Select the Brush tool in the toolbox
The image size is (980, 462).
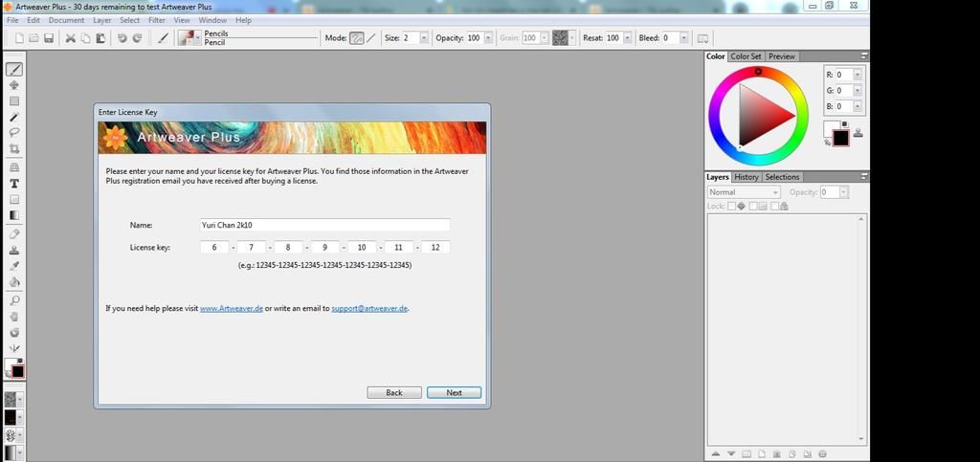pos(13,69)
